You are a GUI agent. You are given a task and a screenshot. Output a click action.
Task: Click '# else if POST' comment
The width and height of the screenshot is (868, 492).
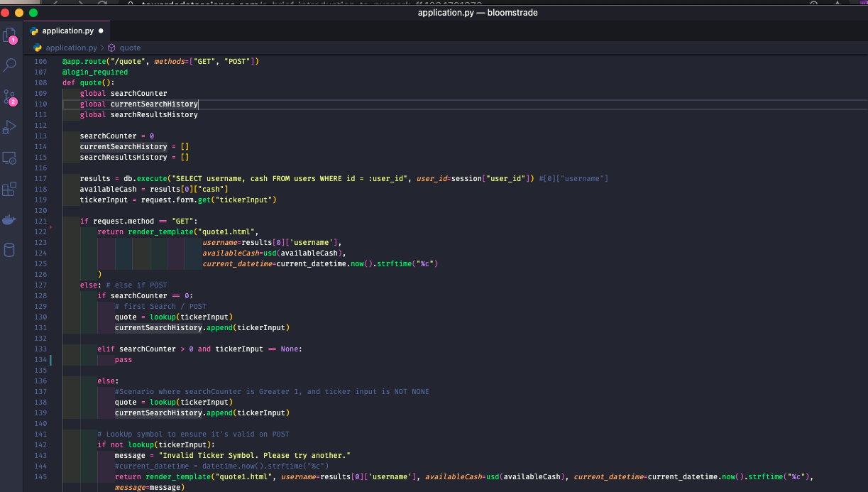pos(137,285)
